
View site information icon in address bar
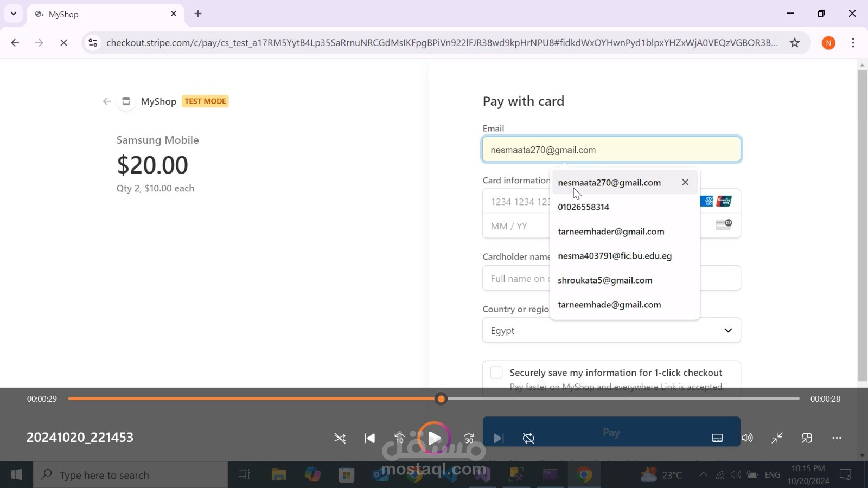click(x=93, y=43)
